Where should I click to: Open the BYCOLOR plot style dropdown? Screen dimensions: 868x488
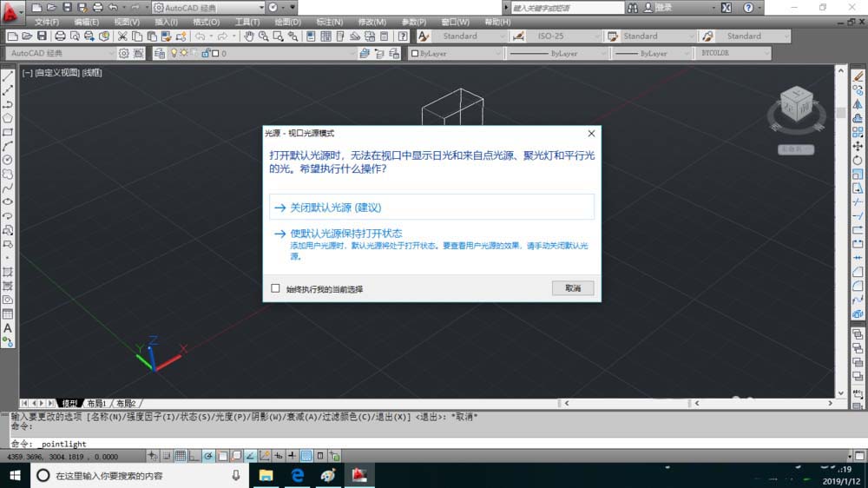pyautogui.click(x=733, y=53)
